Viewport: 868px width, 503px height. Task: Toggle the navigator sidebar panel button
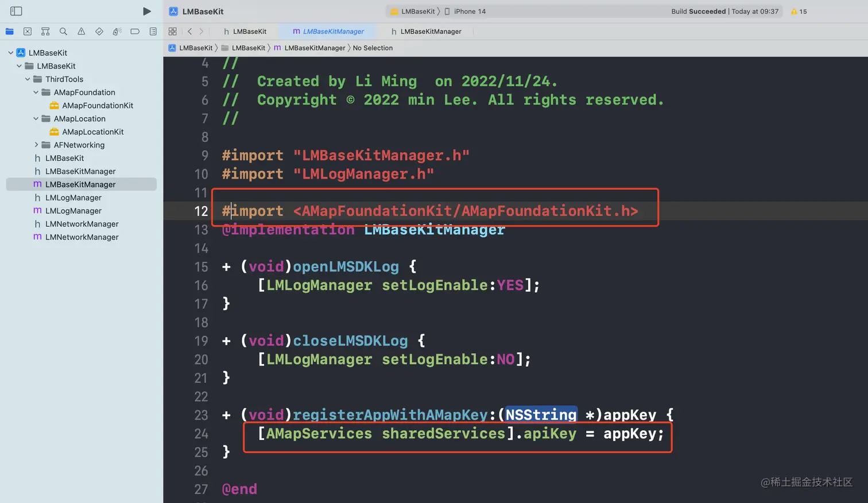coord(16,11)
